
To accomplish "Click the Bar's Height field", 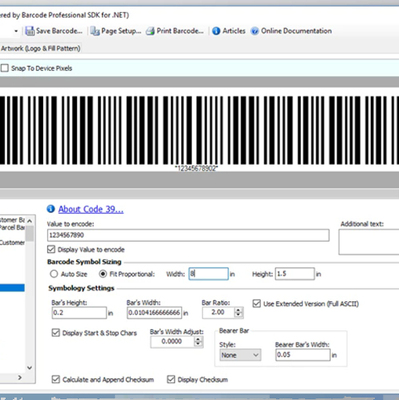I will (x=79, y=313).
